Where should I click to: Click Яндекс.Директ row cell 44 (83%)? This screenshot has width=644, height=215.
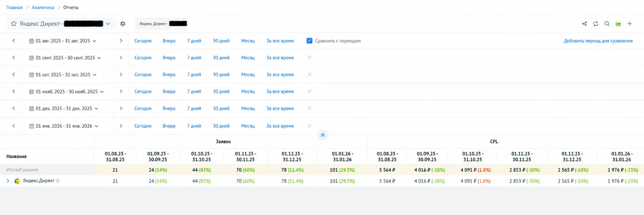[x=202, y=181]
